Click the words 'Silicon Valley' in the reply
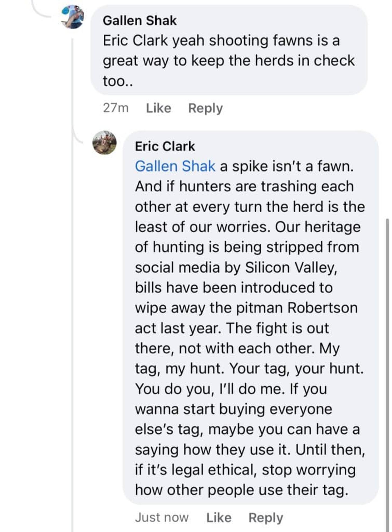Image resolution: width=392 pixels, height=532 pixels. (291, 268)
